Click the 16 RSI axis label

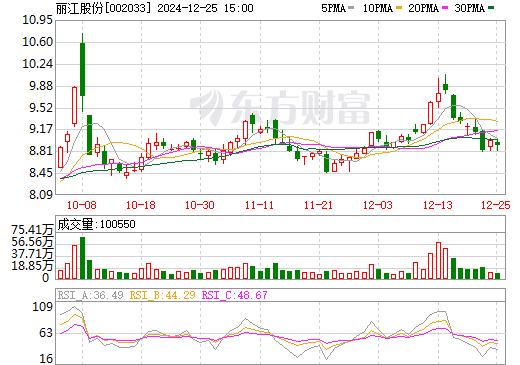point(46,359)
